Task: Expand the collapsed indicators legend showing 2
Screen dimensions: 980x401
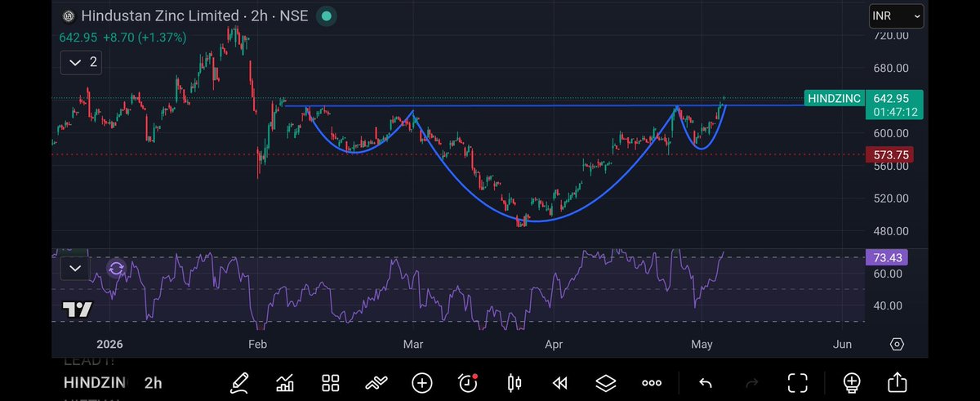Action: click(81, 62)
